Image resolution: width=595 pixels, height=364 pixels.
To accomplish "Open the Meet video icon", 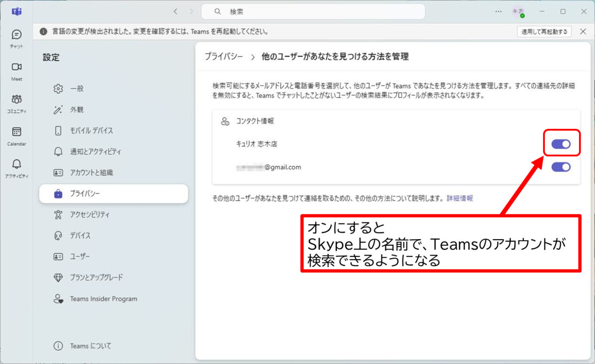I will pyautogui.click(x=16, y=67).
